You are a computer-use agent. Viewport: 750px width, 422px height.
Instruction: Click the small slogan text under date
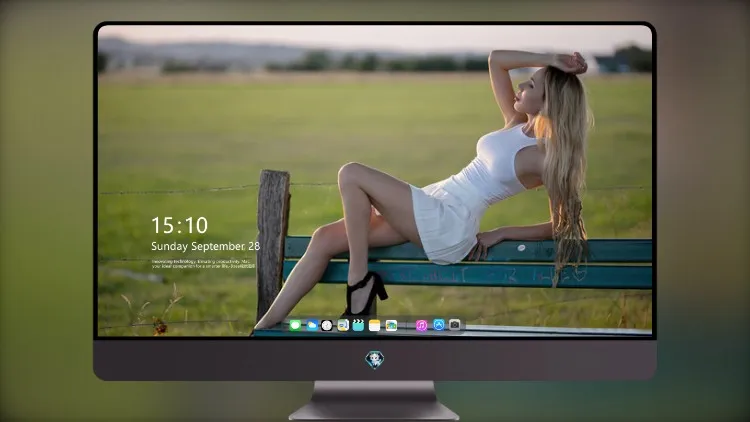coord(203,264)
